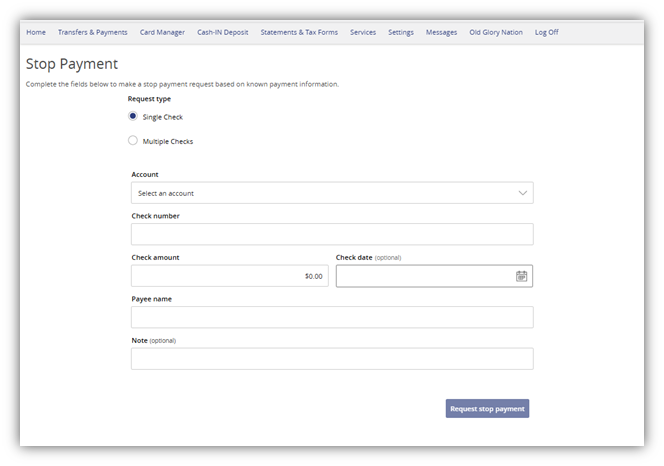Viewport: 664px width, 466px height.
Task: Open the Check date calendar icon
Action: coord(521,276)
